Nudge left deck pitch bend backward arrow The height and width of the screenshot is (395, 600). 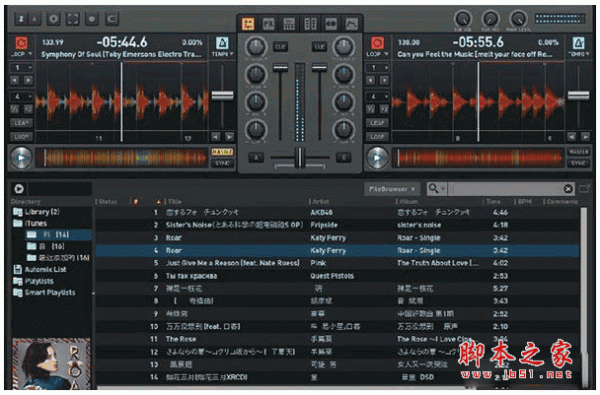pyautogui.click(x=216, y=137)
